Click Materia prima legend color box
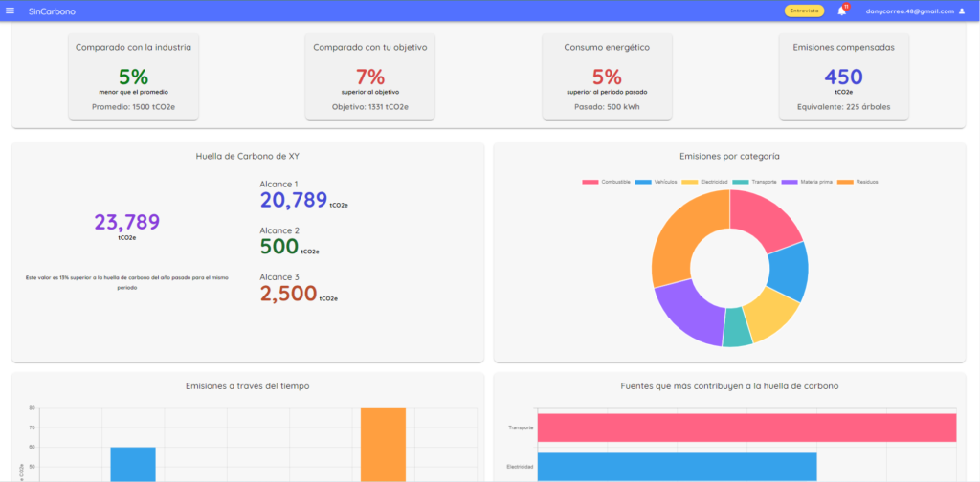 [x=791, y=182]
